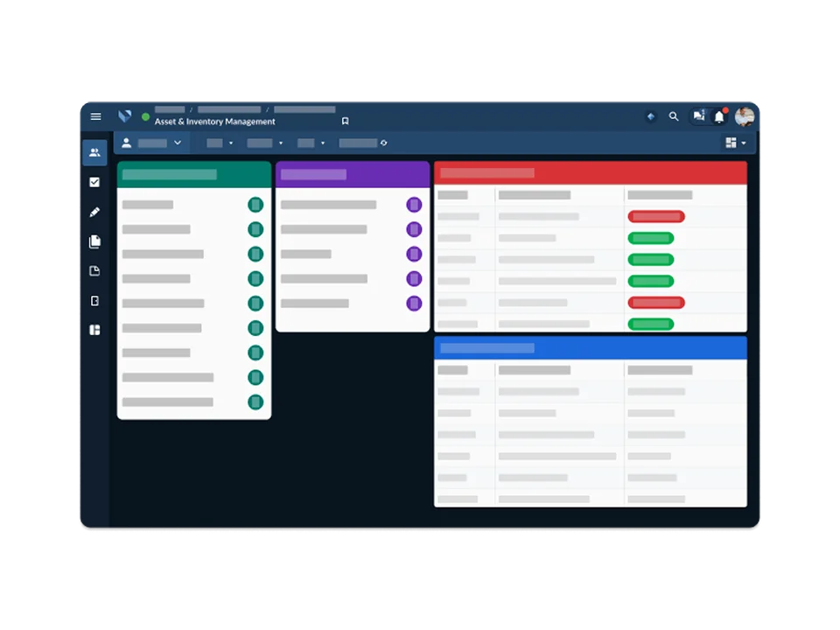Open the third filter dropdown arrow

point(323,143)
